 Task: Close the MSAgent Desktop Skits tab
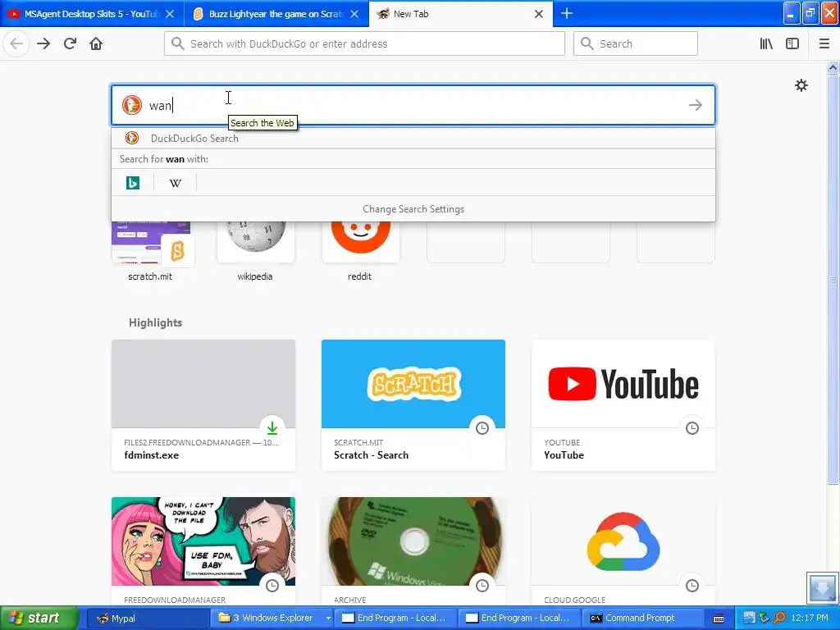click(170, 14)
